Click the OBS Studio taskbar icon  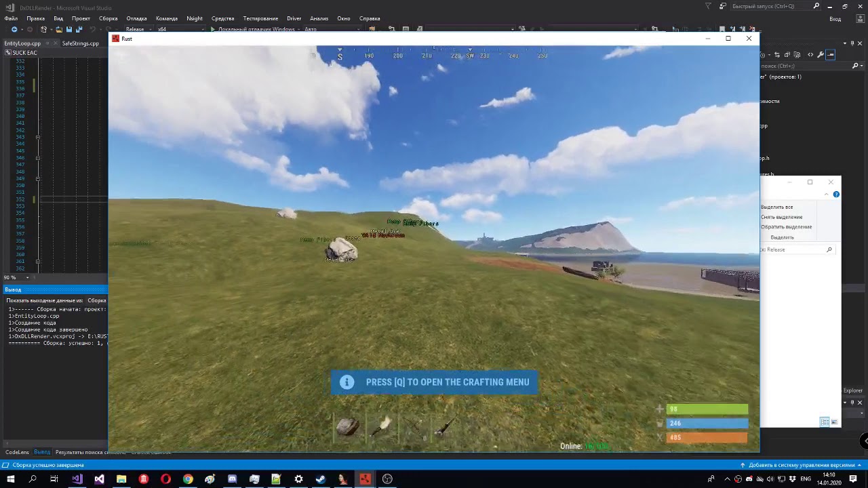point(387,479)
